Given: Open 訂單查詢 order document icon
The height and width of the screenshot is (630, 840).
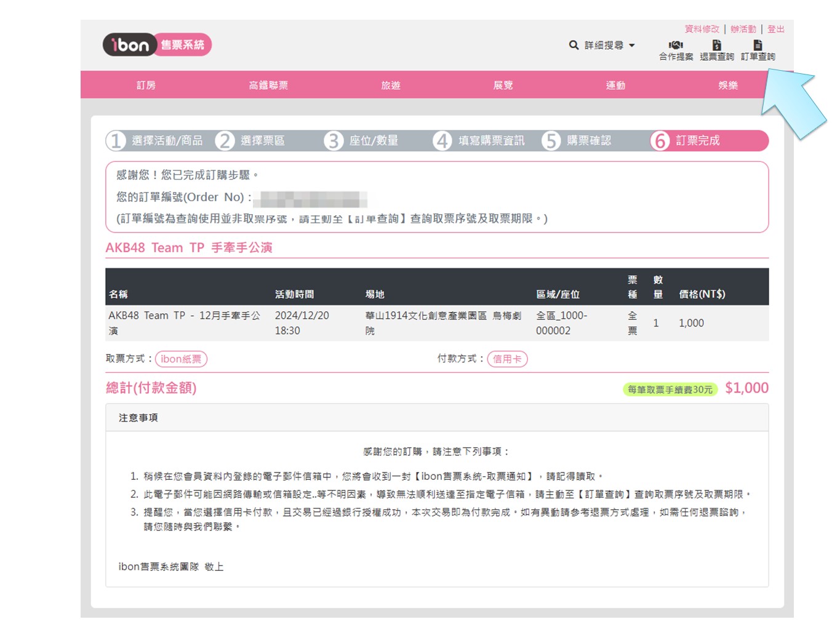Looking at the screenshot, I should pyautogui.click(x=758, y=46).
